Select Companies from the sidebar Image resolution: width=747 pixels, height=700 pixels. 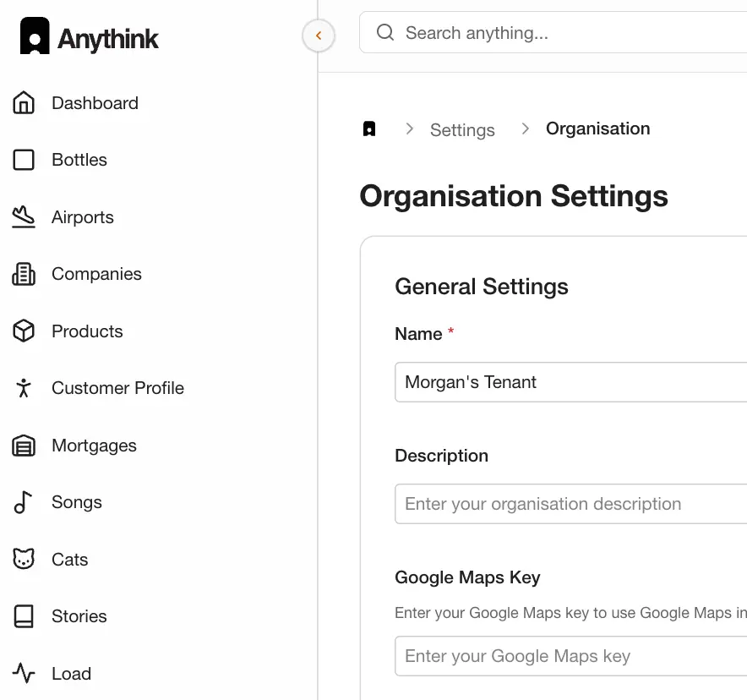[x=96, y=274]
